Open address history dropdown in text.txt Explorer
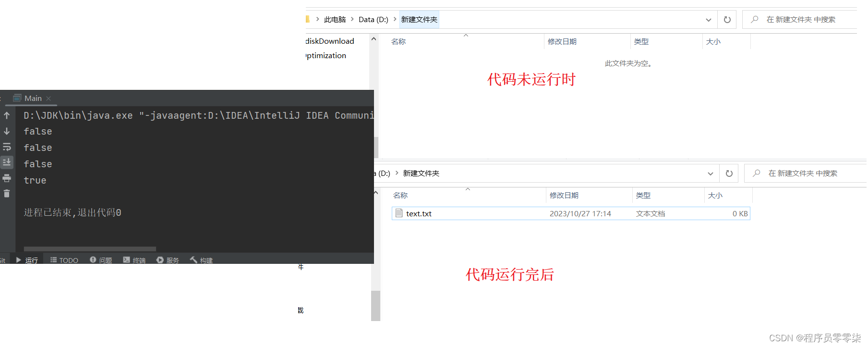Viewport: 868px width, 347px height. 710,173
